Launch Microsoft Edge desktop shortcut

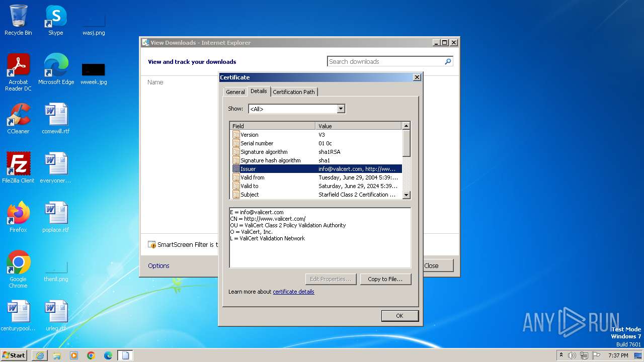56,69
